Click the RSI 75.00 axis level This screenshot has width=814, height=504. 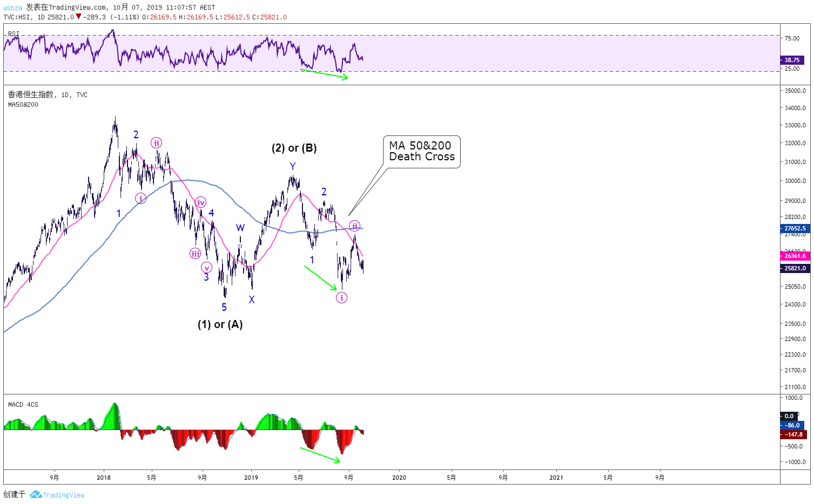(792, 38)
